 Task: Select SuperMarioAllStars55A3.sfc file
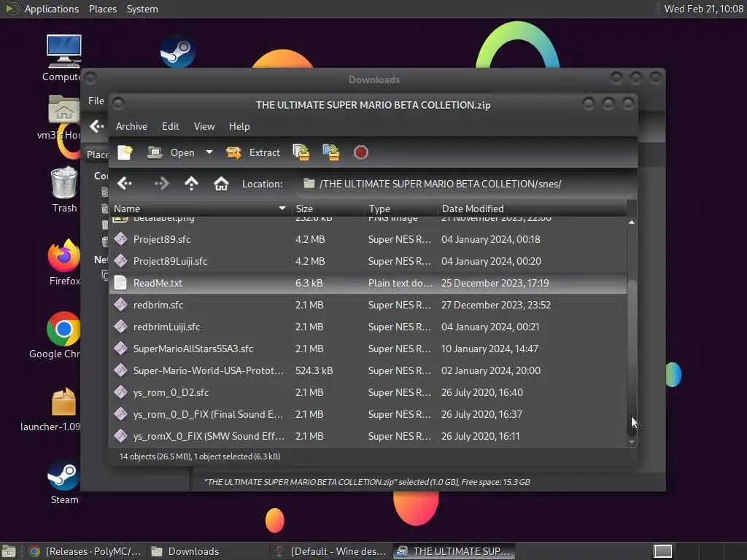point(368,349)
